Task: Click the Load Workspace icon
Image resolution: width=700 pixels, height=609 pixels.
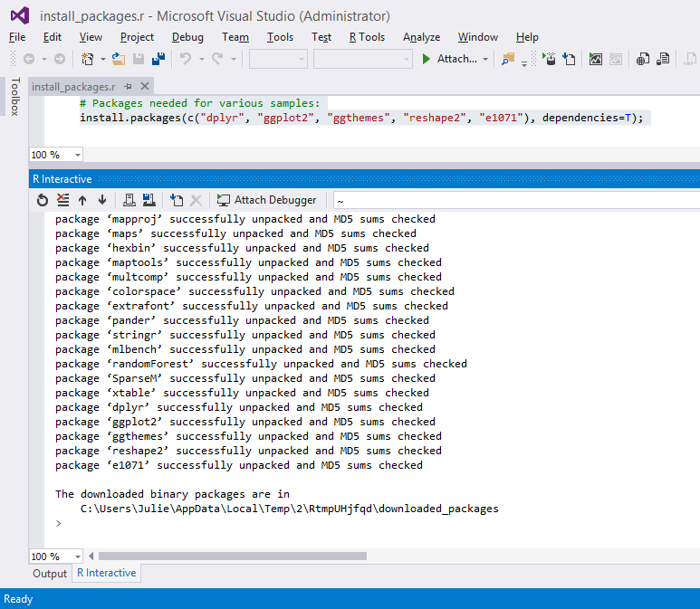Action: tap(129, 200)
